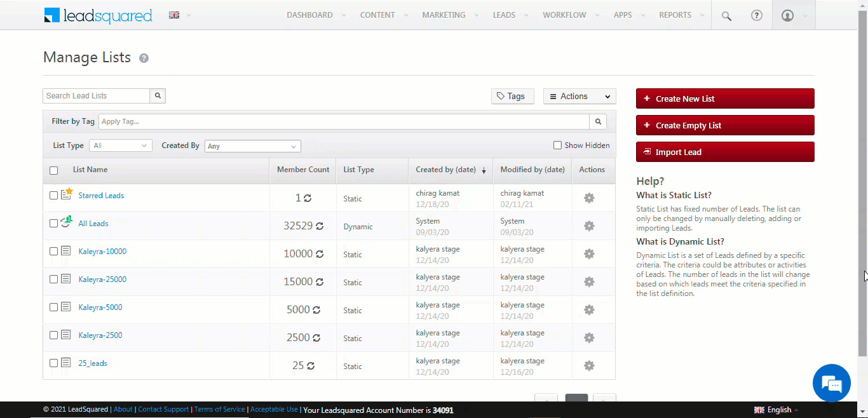
Task: Open actions gear for Kaleyra-5000
Action: [589, 310]
